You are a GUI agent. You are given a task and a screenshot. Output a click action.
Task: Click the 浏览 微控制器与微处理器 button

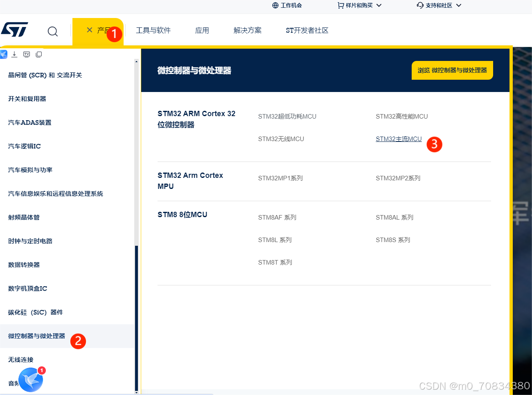click(x=452, y=70)
